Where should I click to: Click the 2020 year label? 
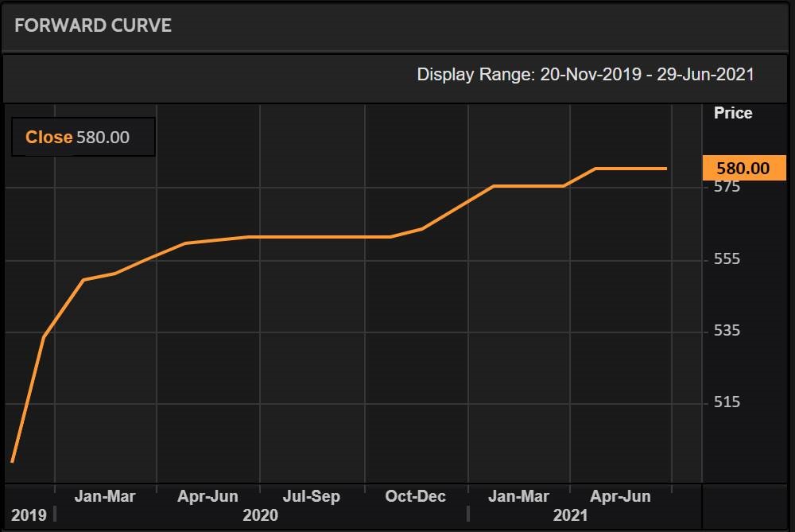pos(260,515)
